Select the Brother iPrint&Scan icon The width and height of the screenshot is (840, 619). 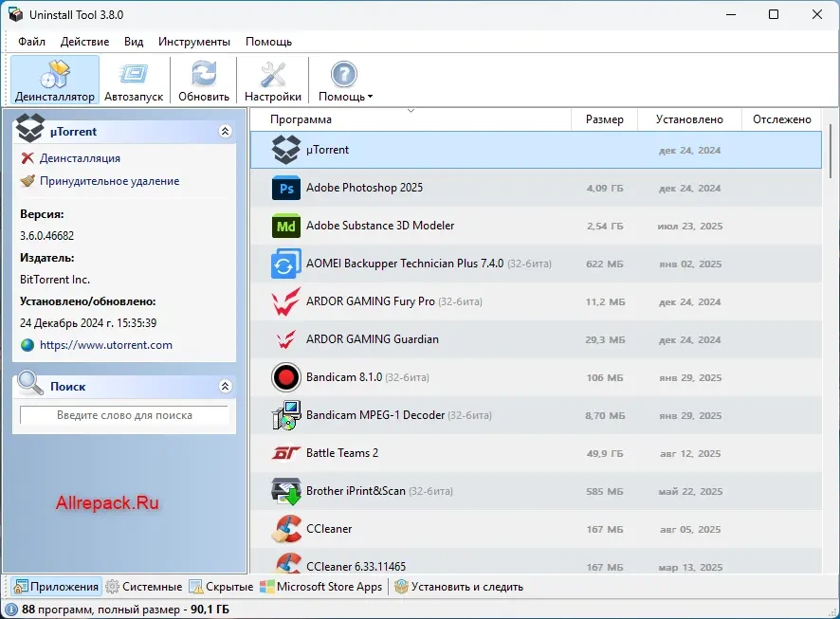click(286, 491)
